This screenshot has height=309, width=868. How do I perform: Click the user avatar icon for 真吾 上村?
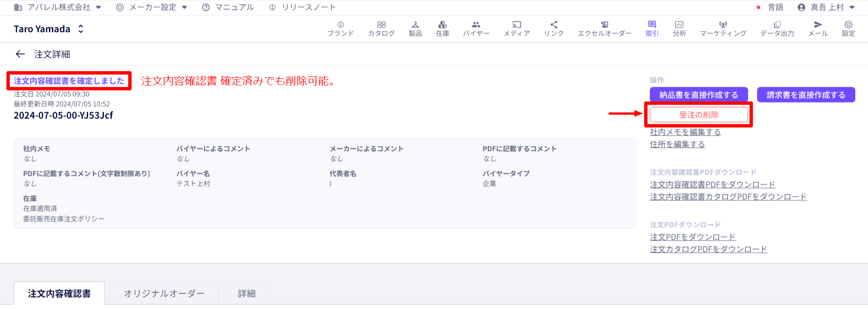pyautogui.click(x=801, y=7)
